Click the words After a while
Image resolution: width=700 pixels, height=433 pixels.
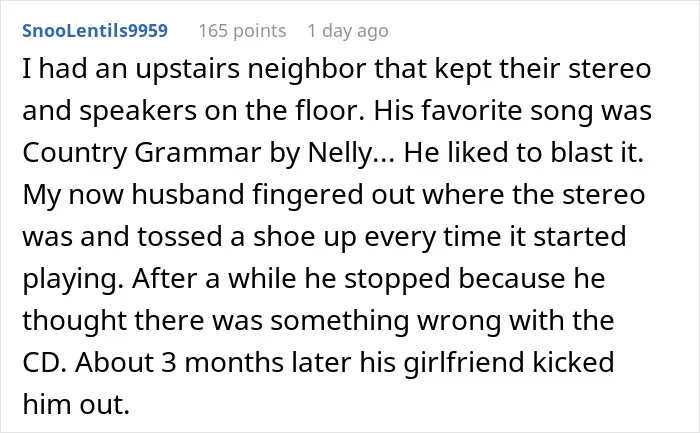215,278
